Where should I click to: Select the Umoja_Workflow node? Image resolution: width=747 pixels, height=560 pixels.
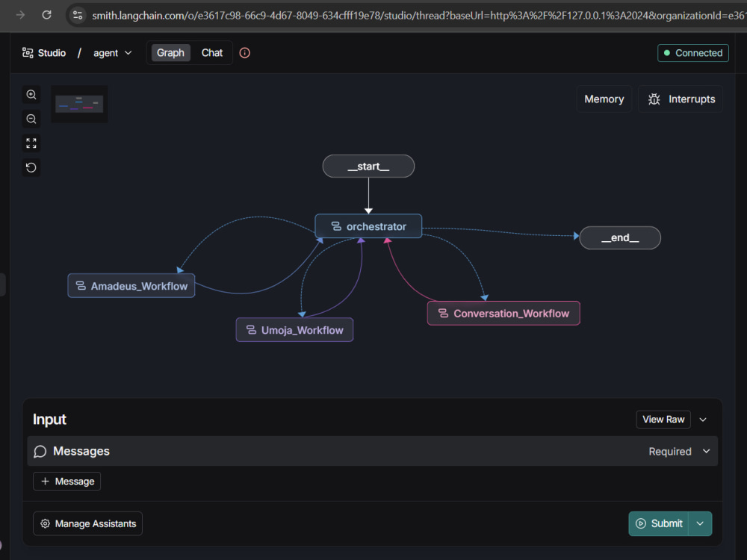pyautogui.click(x=294, y=329)
